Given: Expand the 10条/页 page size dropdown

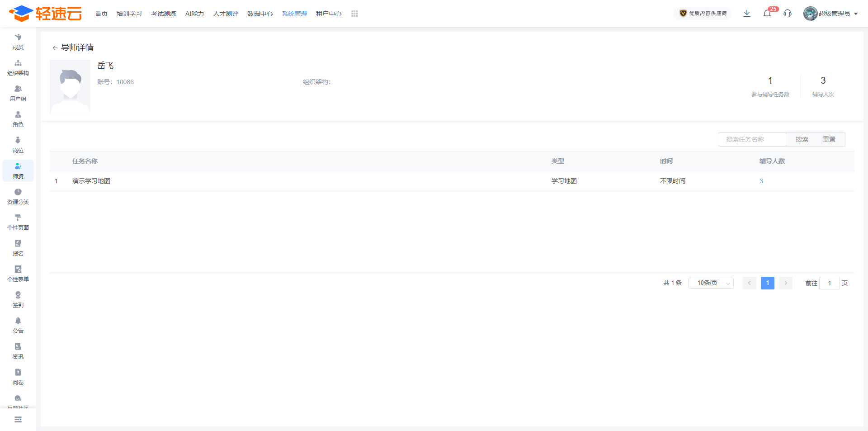Looking at the screenshot, I should [711, 283].
